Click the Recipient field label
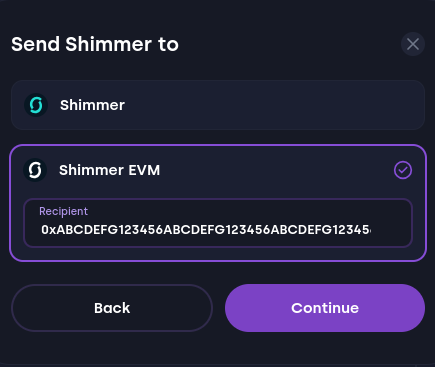435x367 pixels. 63,211
